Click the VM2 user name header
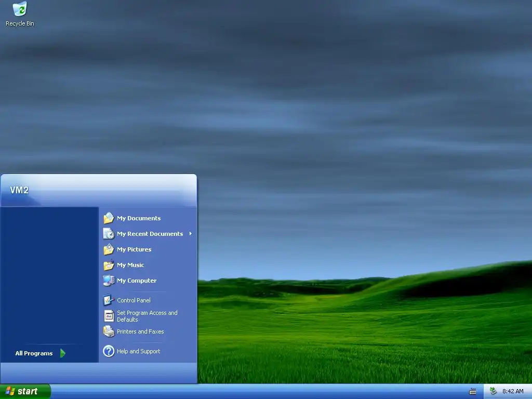Screen dimensions: 532x399 pyautogui.click(x=19, y=190)
